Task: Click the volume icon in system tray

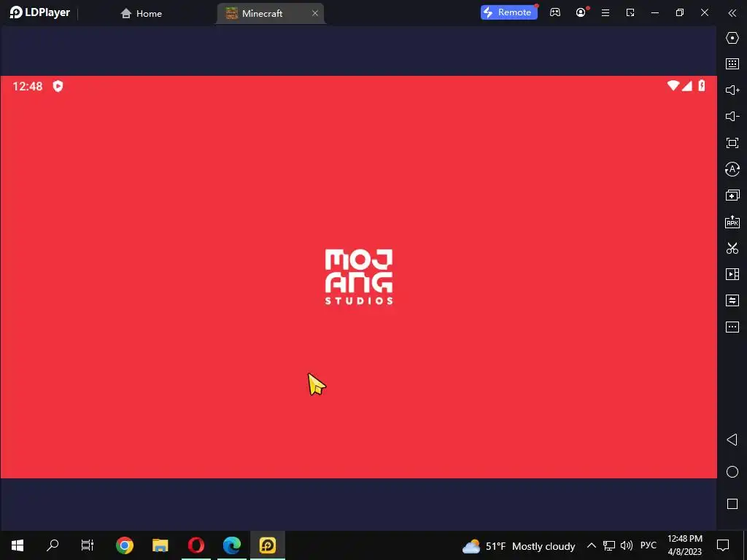Action: (627, 545)
